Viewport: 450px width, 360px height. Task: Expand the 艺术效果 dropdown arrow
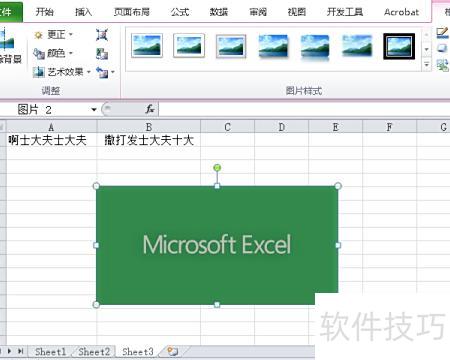(x=88, y=72)
